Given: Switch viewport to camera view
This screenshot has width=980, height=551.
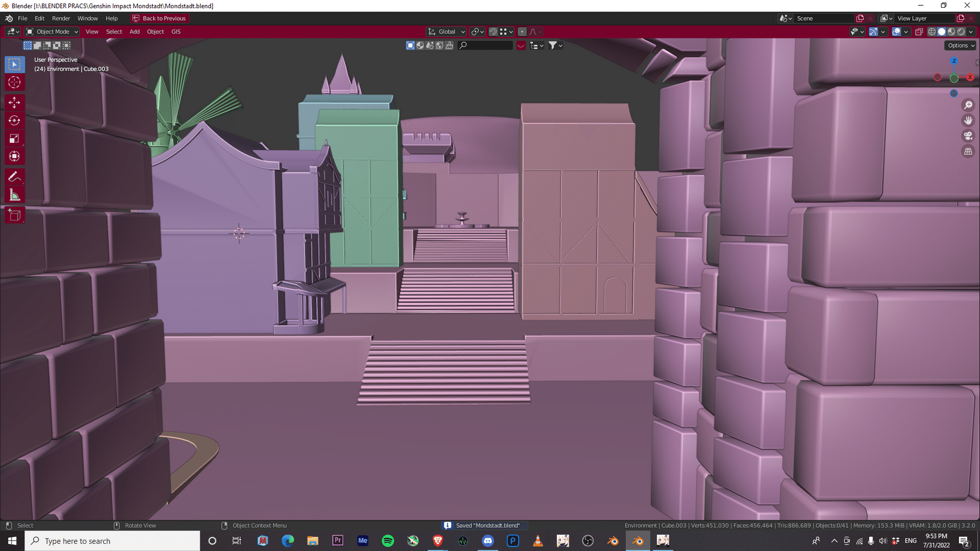Looking at the screenshot, I should [968, 136].
